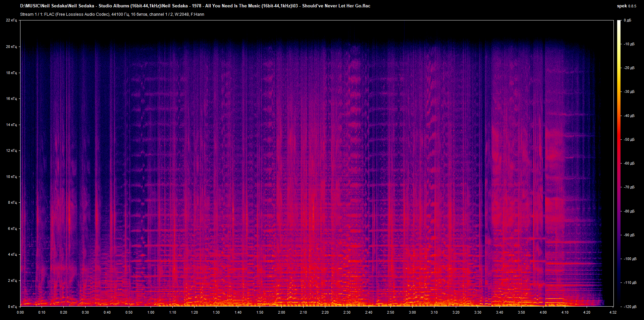Screen dimensions: 644x320
Task: Click the 4:00 time axis label
Action: tap(543, 312)
